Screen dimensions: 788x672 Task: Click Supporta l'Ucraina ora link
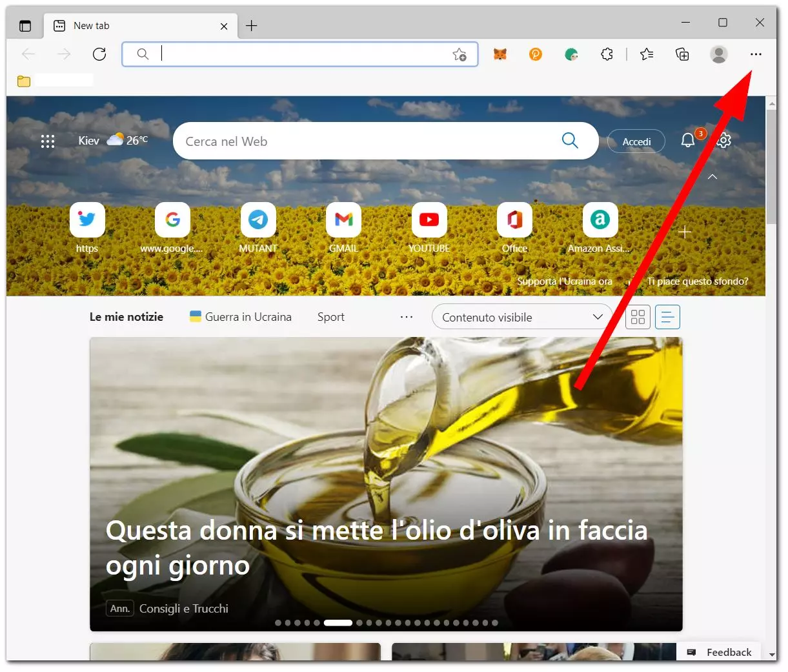(x=565, y=281)
